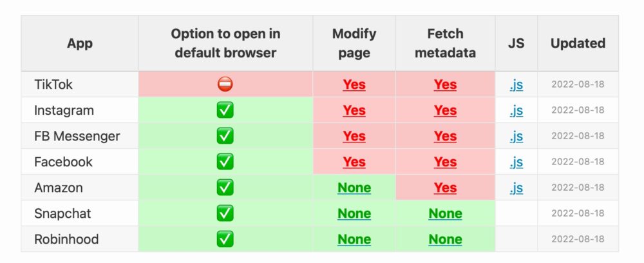The image size is (644, 263).
Task: Click the App column header
Action: 80,43
